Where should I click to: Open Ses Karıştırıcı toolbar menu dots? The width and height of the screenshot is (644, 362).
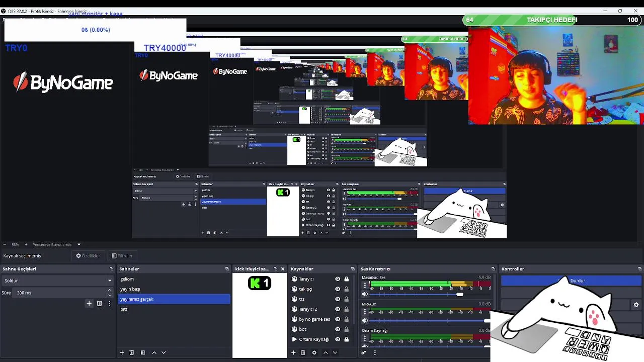(x=374, y=352)
